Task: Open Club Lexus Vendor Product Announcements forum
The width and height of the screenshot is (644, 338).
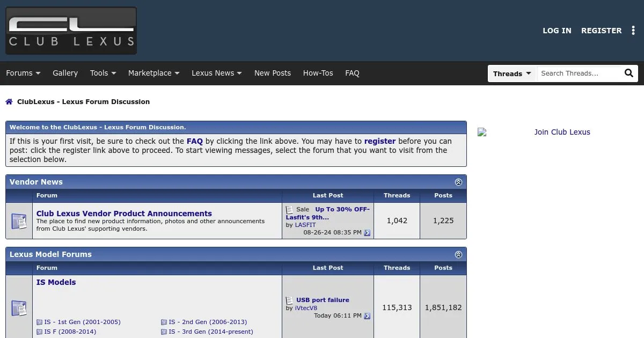Action: pos(124,214)
